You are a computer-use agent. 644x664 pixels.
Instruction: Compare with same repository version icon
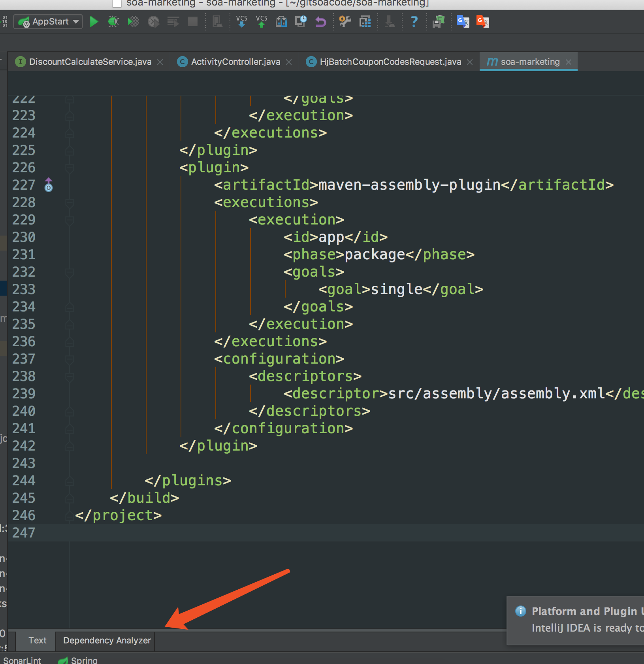[x=281, y=21]
